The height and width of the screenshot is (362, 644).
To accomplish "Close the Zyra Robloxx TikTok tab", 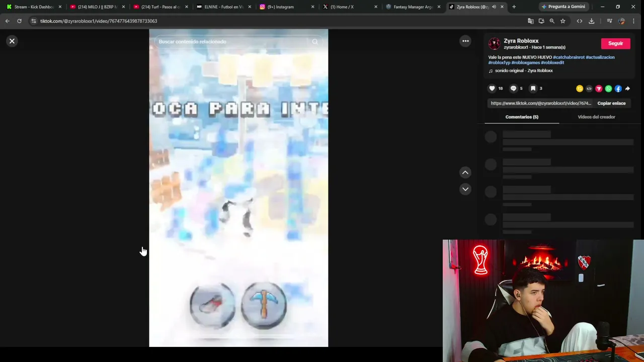I will click(502, 7).
